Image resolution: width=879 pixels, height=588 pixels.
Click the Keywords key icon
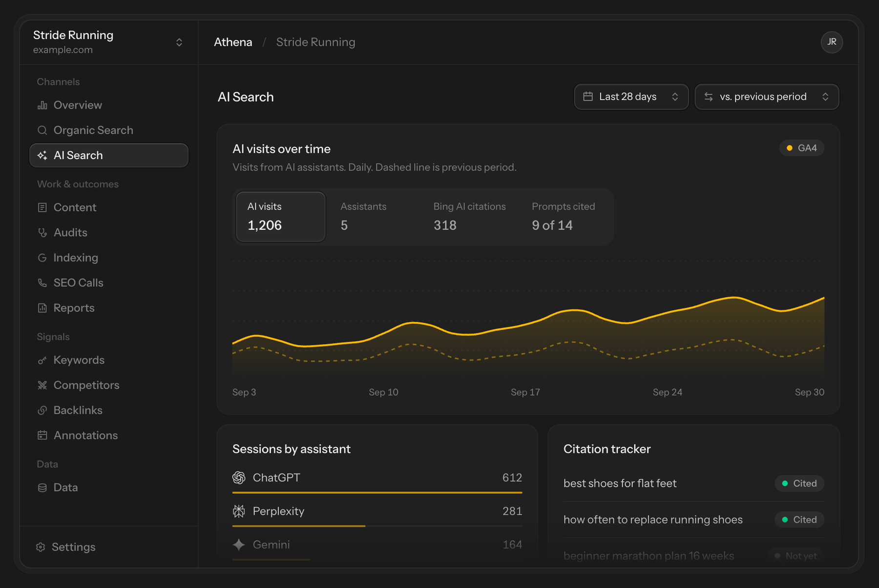point(42,360)
